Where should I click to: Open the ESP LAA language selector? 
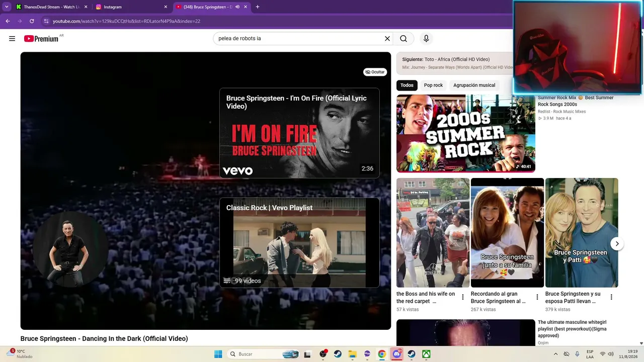pos(590,354)
